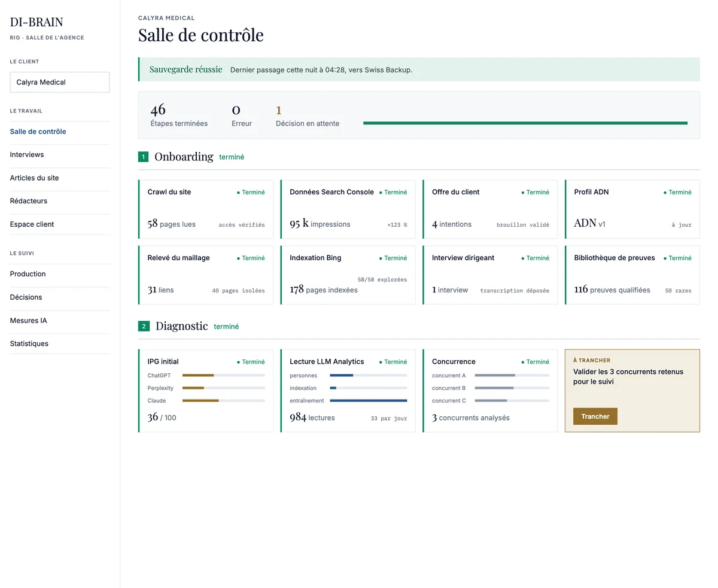The height and width of the screenshot is (588, 718).
Task: Open the Offre du client card
Action: 490,209
